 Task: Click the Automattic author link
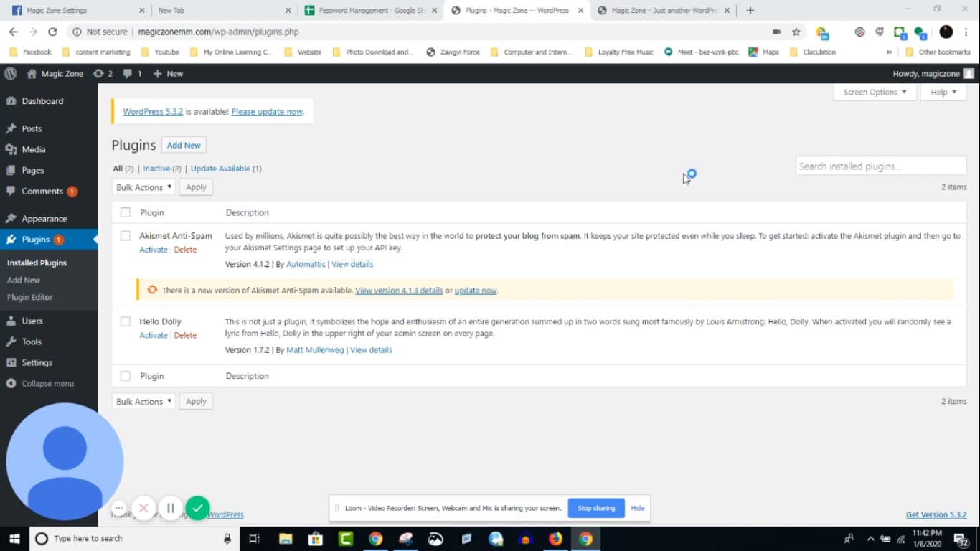(x=306, y=264)
